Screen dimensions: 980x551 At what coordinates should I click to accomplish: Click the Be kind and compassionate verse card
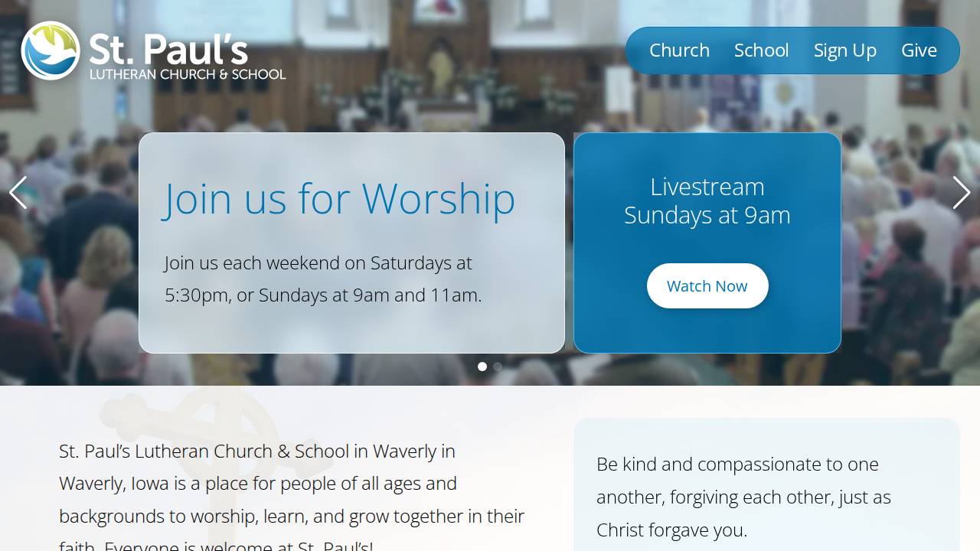766,490
